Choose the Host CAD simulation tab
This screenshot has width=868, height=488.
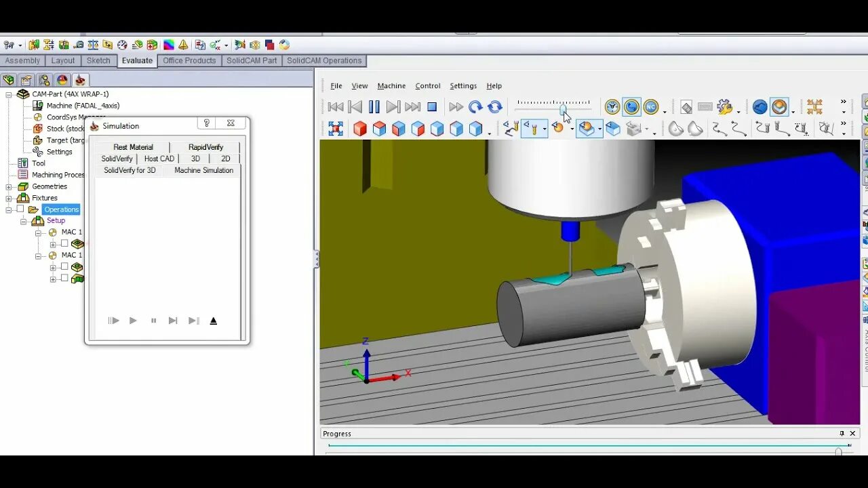coord(159,159)
